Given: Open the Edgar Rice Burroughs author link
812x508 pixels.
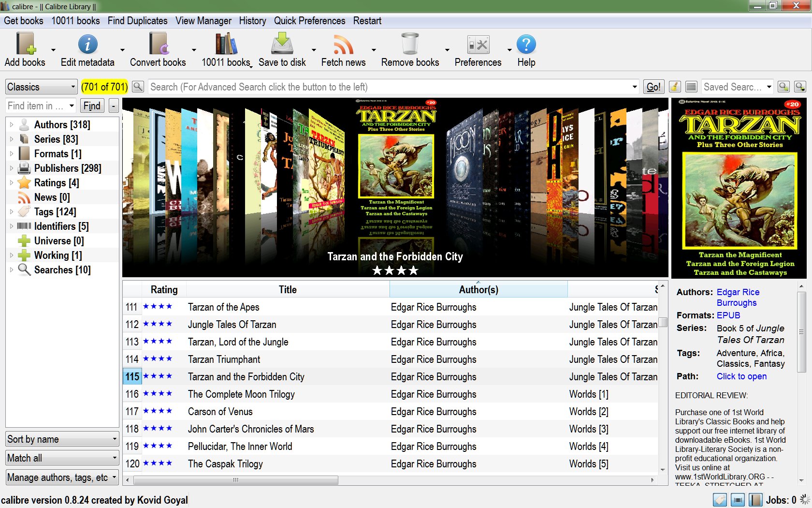Looking at the screenshot, I should pos(738,297).
